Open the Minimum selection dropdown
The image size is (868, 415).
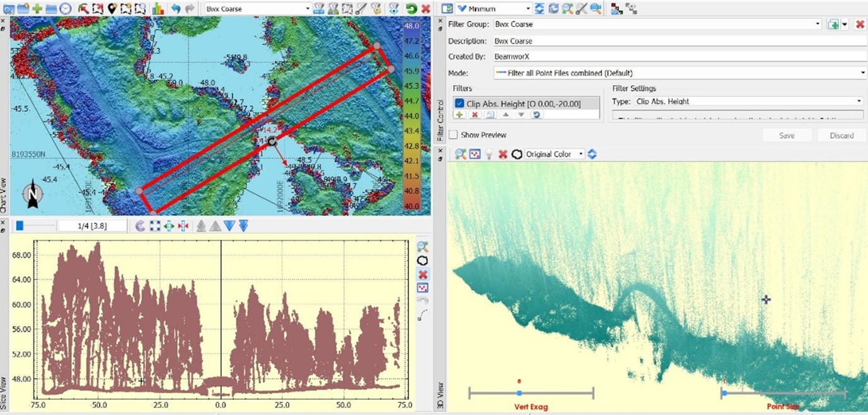(x=528, y=9)
